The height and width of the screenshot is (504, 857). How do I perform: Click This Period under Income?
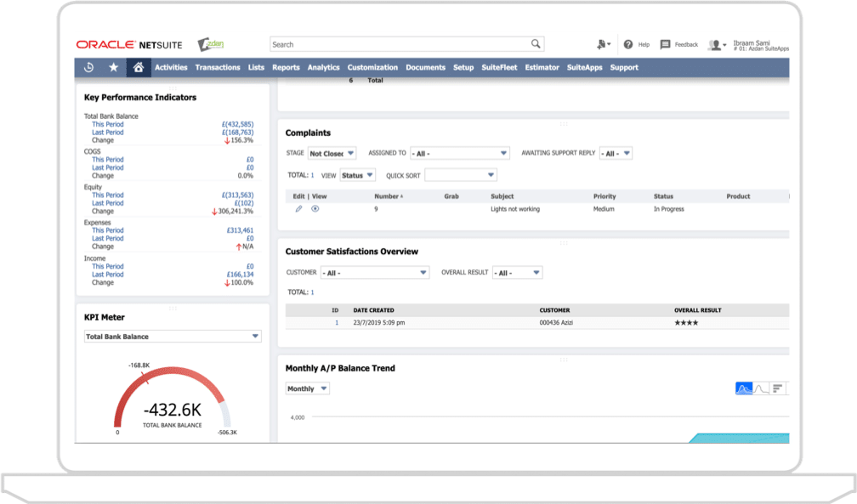pyautogui.click(x=108, y=266)
